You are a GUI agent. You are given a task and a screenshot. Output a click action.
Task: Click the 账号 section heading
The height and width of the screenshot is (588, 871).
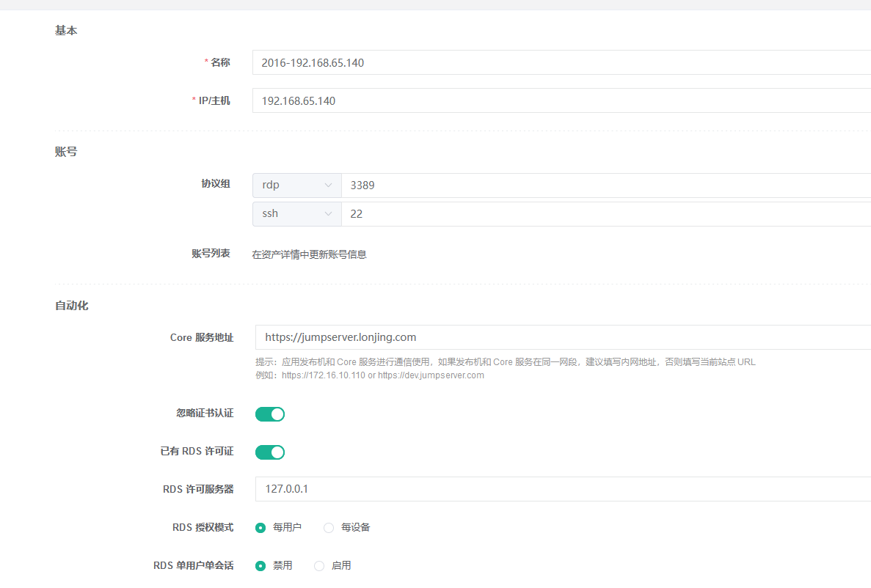pyautogui.click(x=66, y=151)
